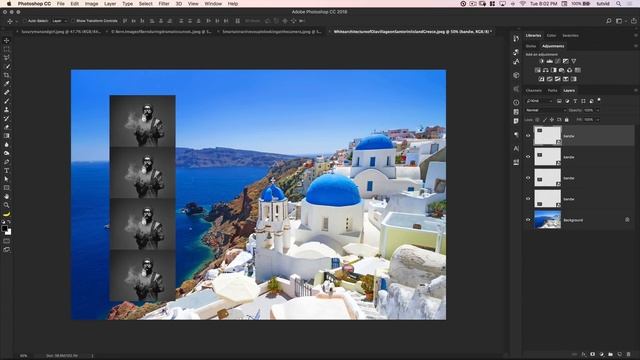Screen dimensions: 640x360
Task: Select the Move tool in the toolbox
Action: [x=7, y=40]
